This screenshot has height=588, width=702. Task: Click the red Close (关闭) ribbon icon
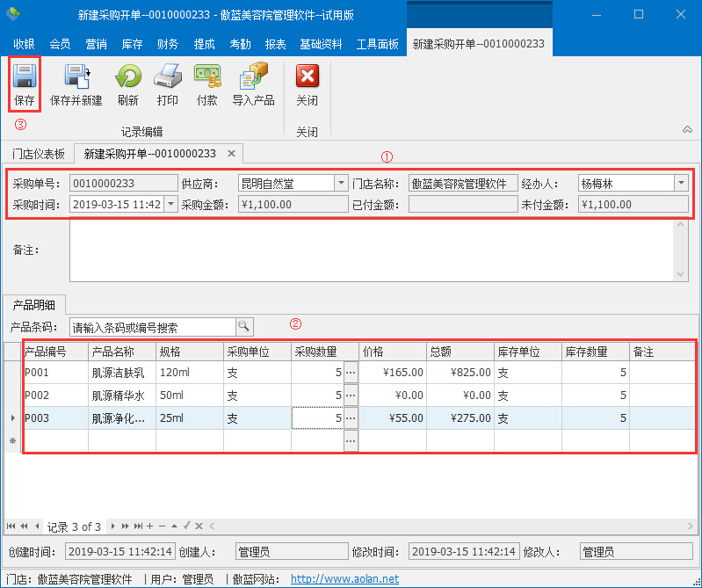pyautogui.click(x=307, y=76)
